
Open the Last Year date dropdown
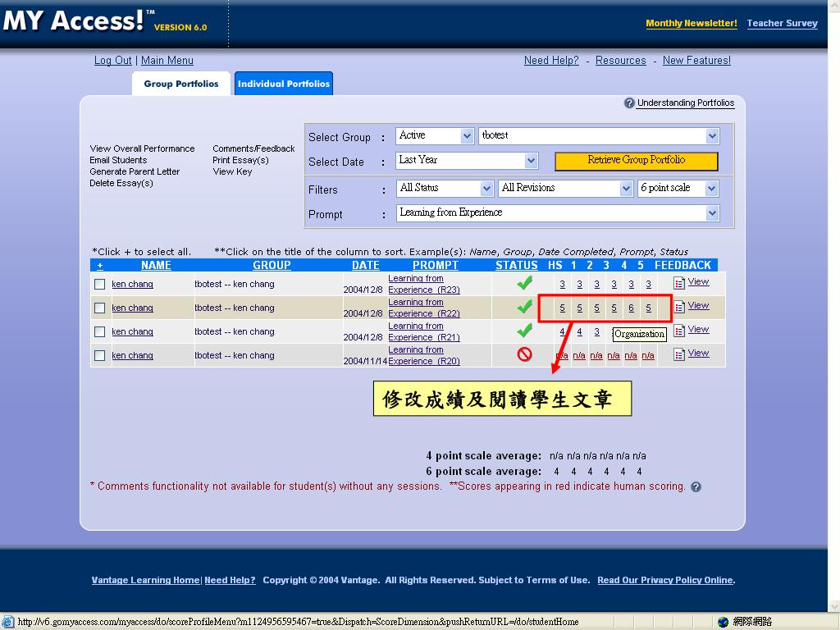click(467, 160)
